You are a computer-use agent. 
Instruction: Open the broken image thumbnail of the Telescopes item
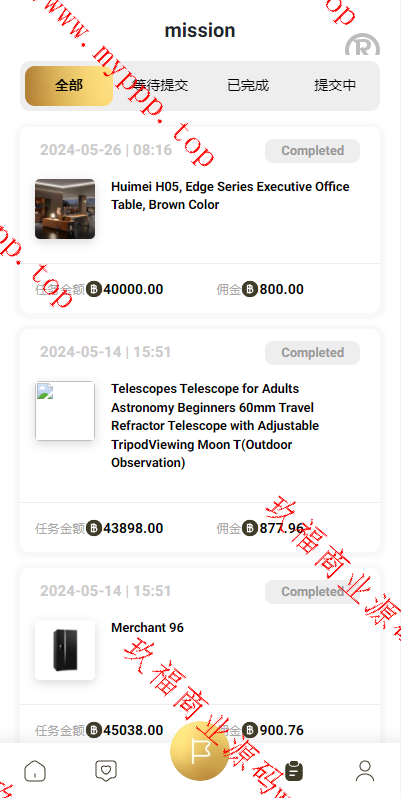point(65,411)
